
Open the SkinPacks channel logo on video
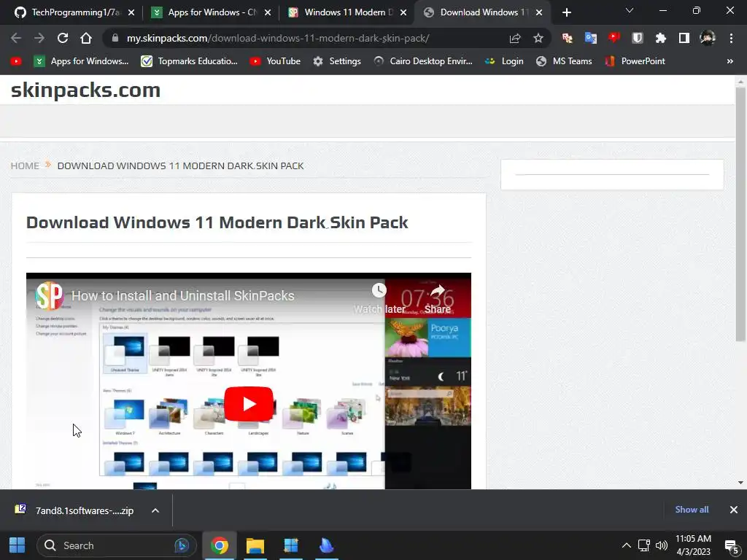click(x=49, y=296)
